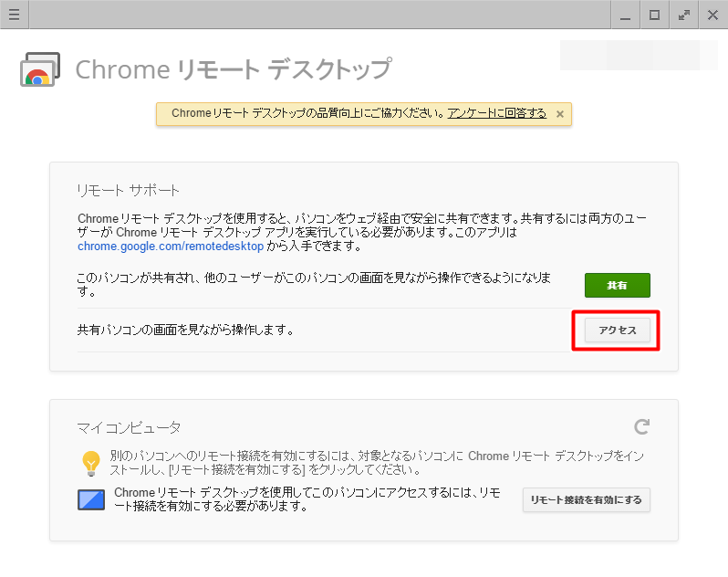Open the アンケートに回答する survey link
The image size is (728, 577).
coord(497,113)
